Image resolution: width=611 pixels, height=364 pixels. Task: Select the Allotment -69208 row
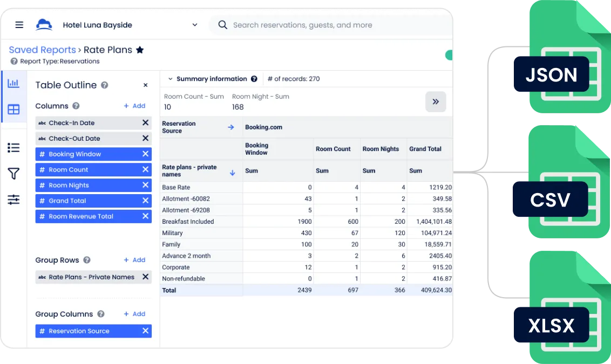coord(306,210)
